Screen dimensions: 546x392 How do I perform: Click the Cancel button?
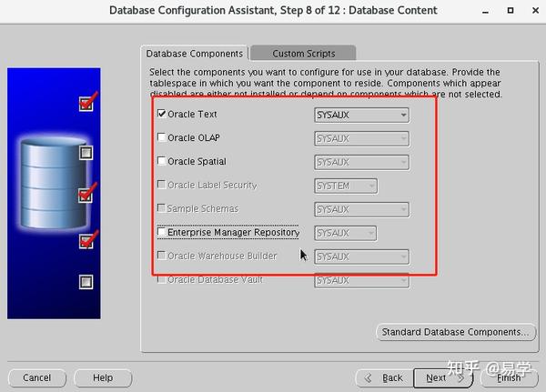click(37, 377)
